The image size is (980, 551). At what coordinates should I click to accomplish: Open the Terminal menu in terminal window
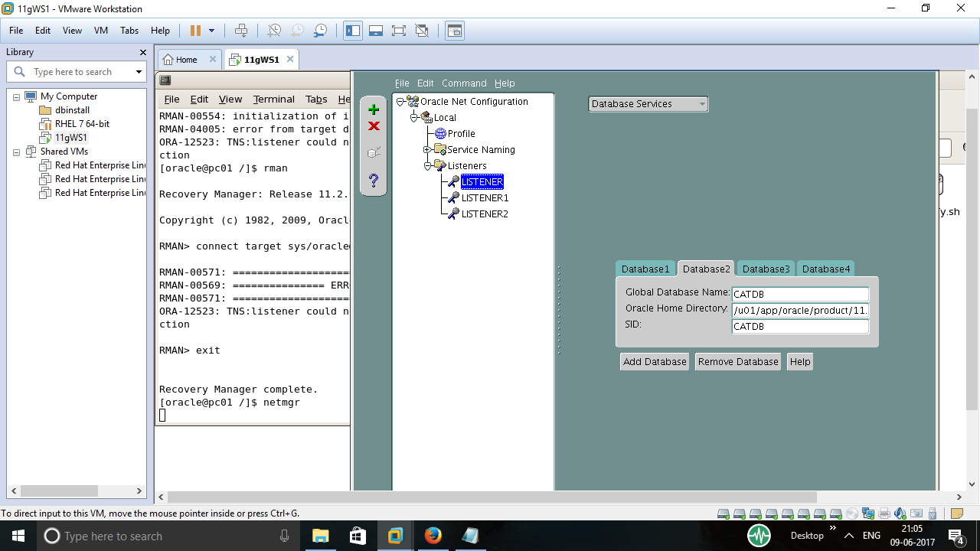[x=274, y=99]
